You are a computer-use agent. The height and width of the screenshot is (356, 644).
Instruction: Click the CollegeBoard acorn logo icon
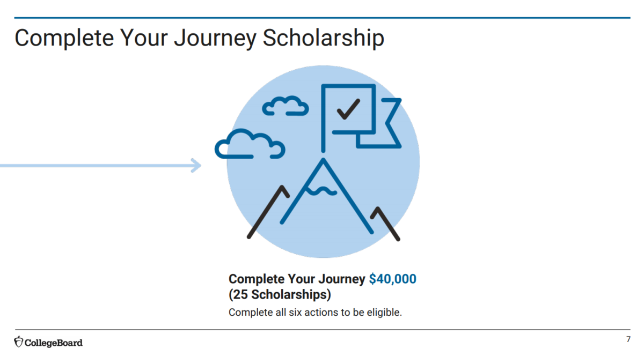tap(19, 342)
